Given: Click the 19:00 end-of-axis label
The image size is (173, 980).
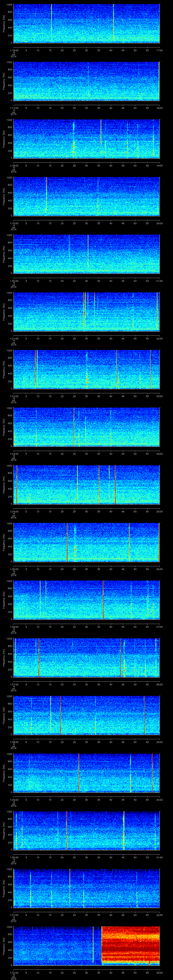Looking at the screenshot, I should (x=160, y=166).
